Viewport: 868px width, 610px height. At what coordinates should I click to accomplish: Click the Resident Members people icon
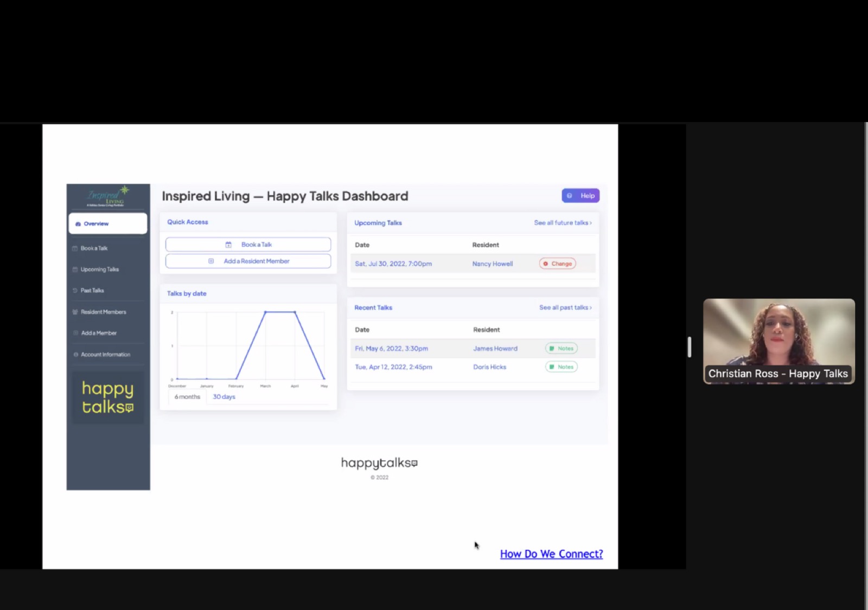point(75,312)
